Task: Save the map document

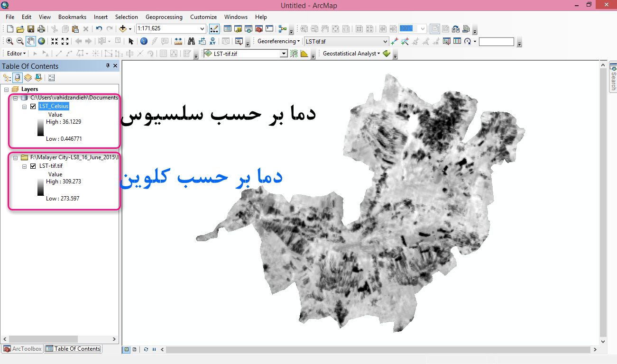Action: [31, 29]
